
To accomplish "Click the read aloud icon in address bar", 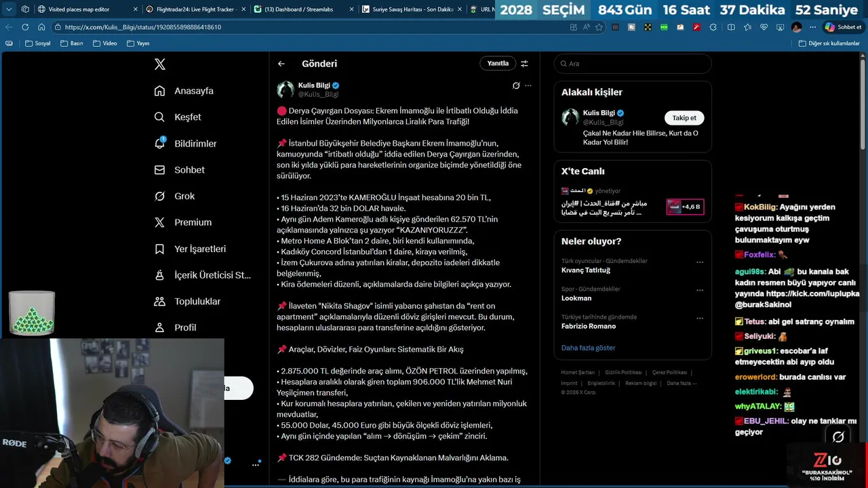I will click(586, 27).
